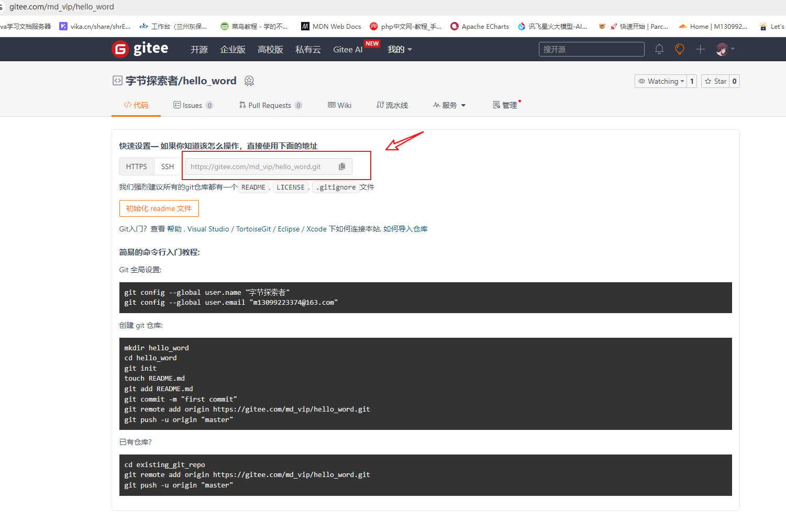
Task: Click 私有云 in top navigation
Action: [308, 49]
